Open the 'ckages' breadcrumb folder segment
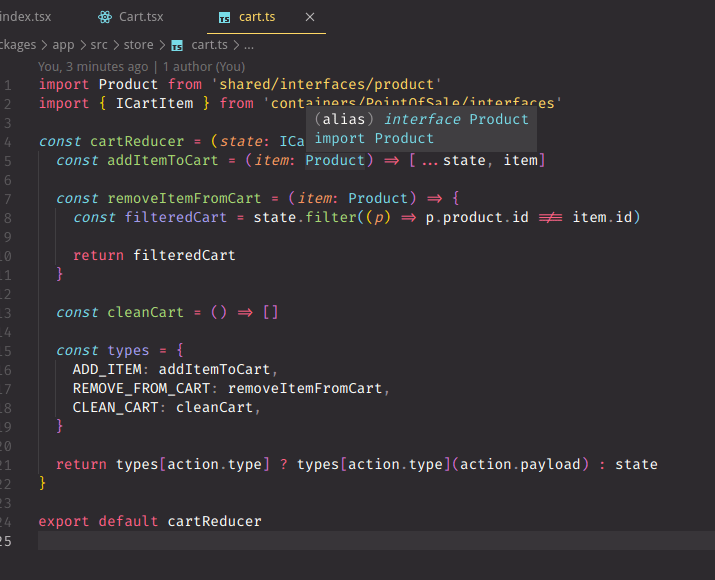Screen dimensions: 715x580 tap(18, 45)
